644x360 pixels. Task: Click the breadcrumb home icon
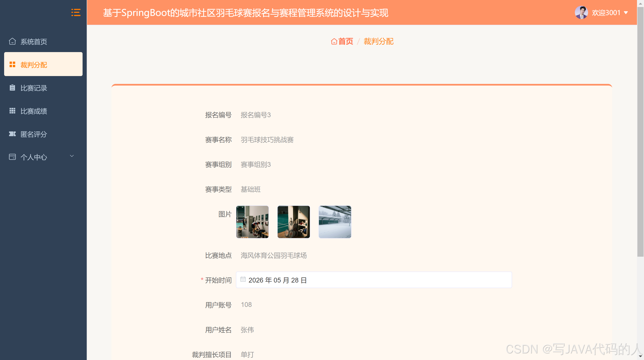click(334, 41)
